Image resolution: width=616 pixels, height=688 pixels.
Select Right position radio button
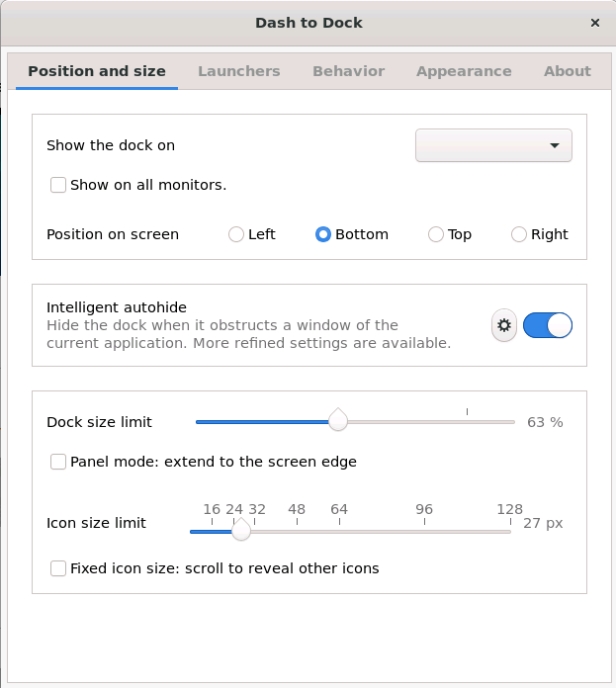point(518,234)
